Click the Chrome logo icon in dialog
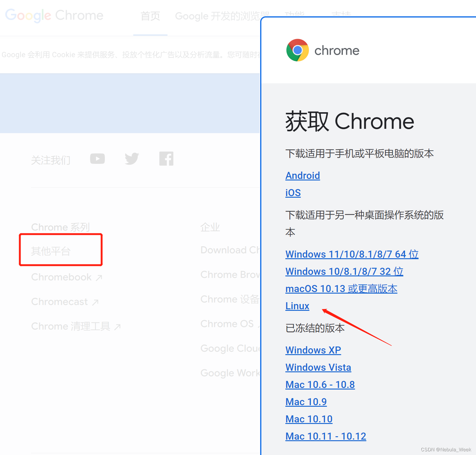This screenshot has width=476, height=455. click(297, 50)
